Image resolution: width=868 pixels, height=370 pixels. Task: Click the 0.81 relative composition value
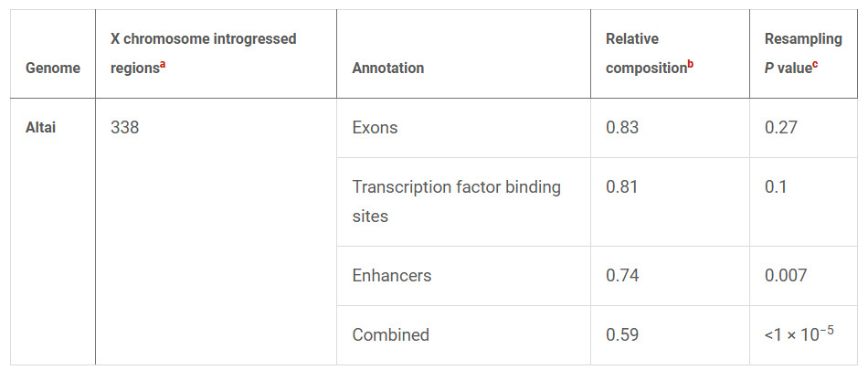(621, 186)
